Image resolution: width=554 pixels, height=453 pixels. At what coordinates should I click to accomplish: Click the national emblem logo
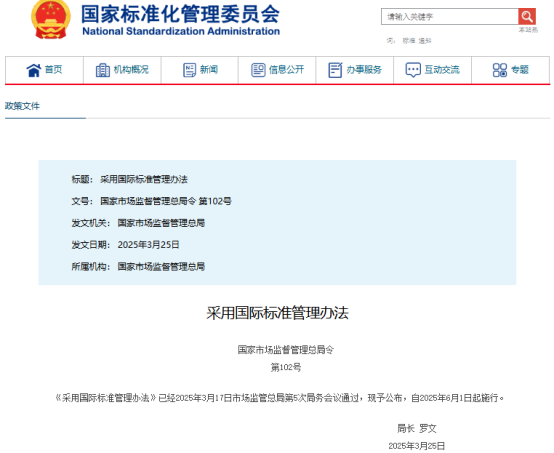[x=51, y=19]
